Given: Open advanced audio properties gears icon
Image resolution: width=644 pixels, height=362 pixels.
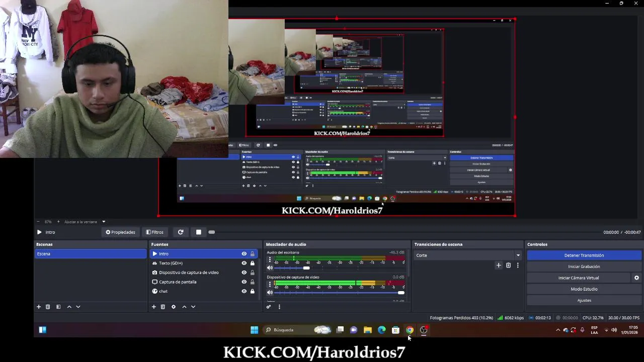Looking at the screenshot, I should pyautogui.click(x=269, y=307).
